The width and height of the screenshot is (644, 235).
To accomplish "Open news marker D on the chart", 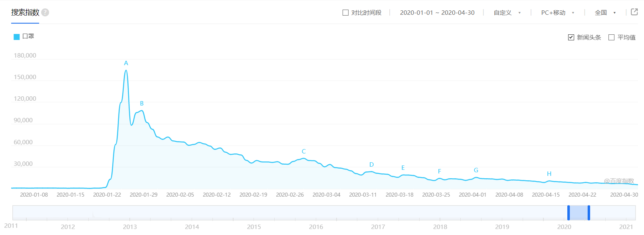I will [372, 165].
